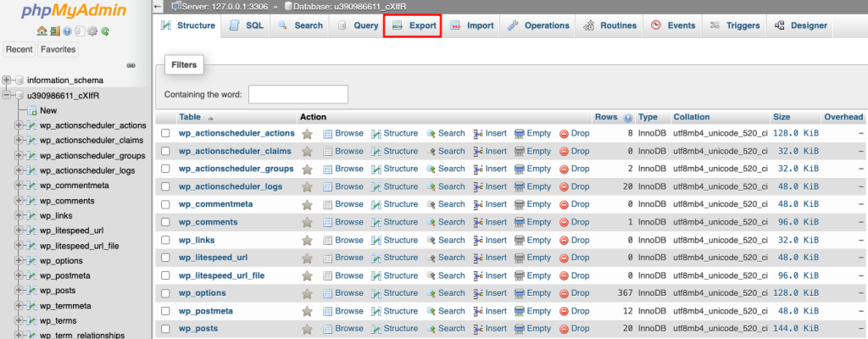
Task: Switch to the Operations tab
Action: (x=538, y=25)
